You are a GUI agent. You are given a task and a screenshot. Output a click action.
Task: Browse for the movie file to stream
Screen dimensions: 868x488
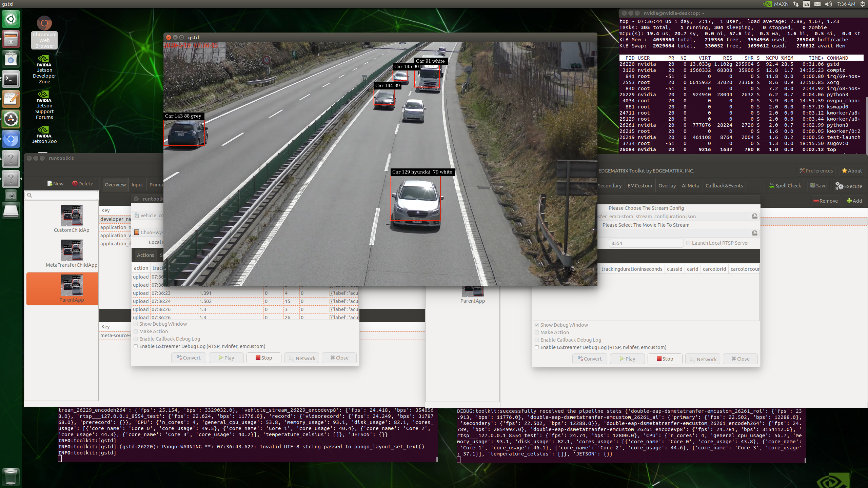click(754, 233)
